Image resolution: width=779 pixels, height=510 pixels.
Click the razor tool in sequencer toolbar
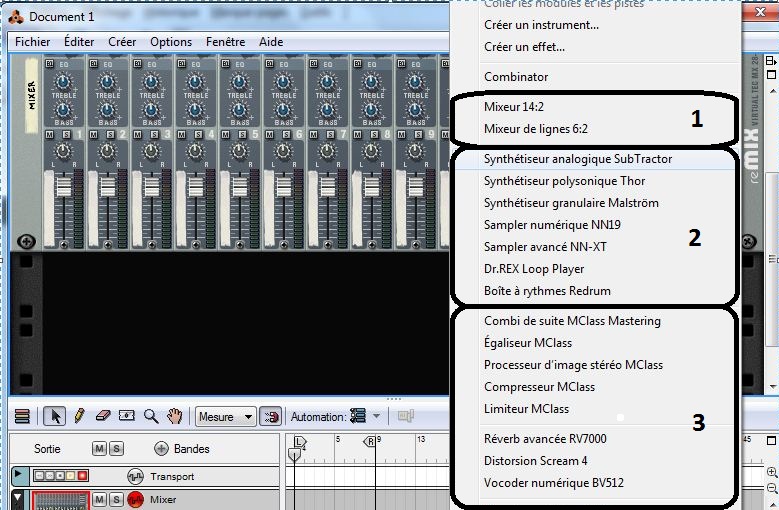coord(127,416)
